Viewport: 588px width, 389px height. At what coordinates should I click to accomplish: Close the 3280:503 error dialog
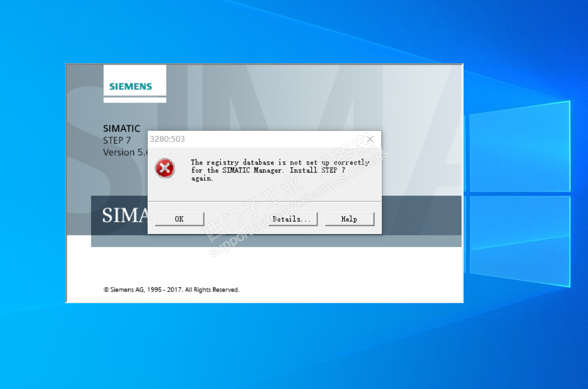[x=370, y=139]
